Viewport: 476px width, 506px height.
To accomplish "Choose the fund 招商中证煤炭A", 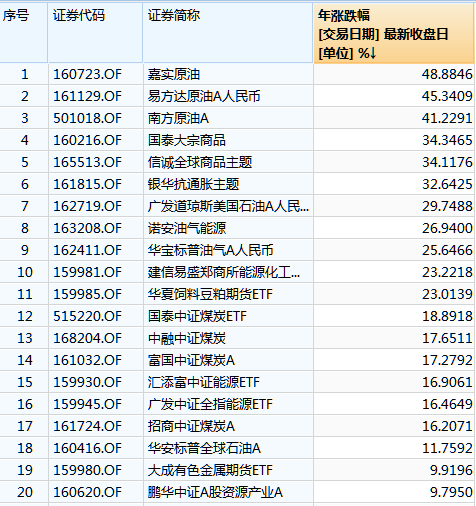I will [x=191, y=426].
